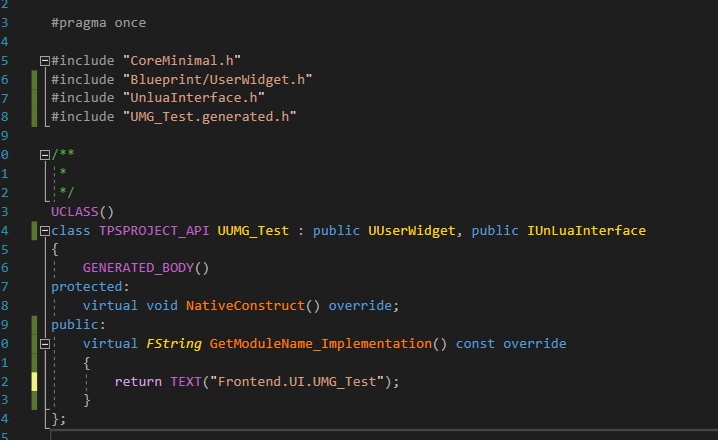Click the yellow unsaved-change marker beside return line
718x440 pixels.
[x=34, y=382]
